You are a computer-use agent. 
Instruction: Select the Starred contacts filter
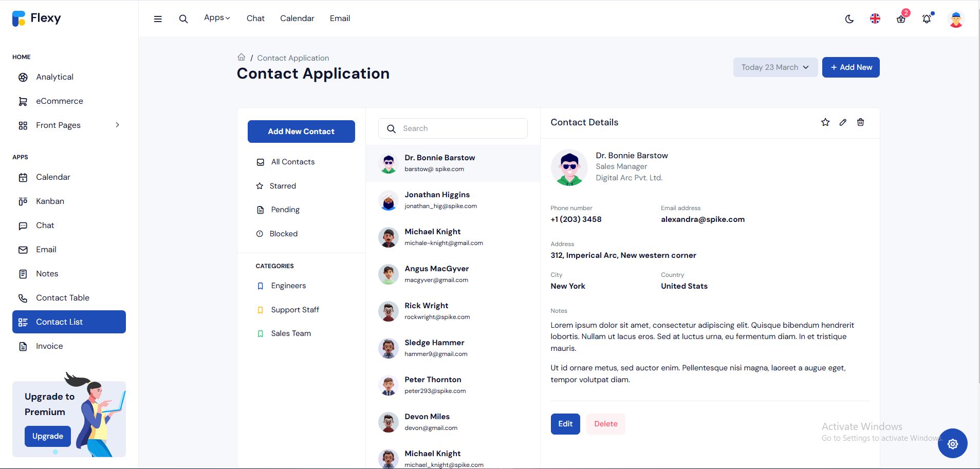pos(282,186)
